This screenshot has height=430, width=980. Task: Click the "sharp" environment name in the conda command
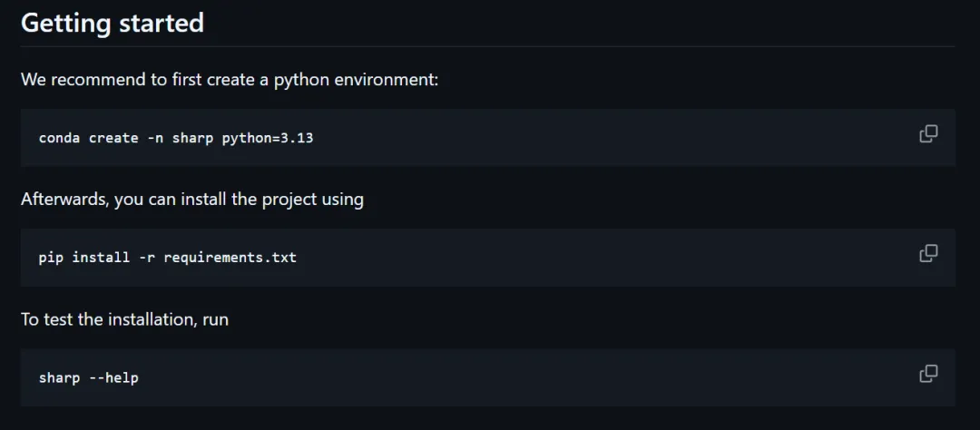[x=192, y=138]
